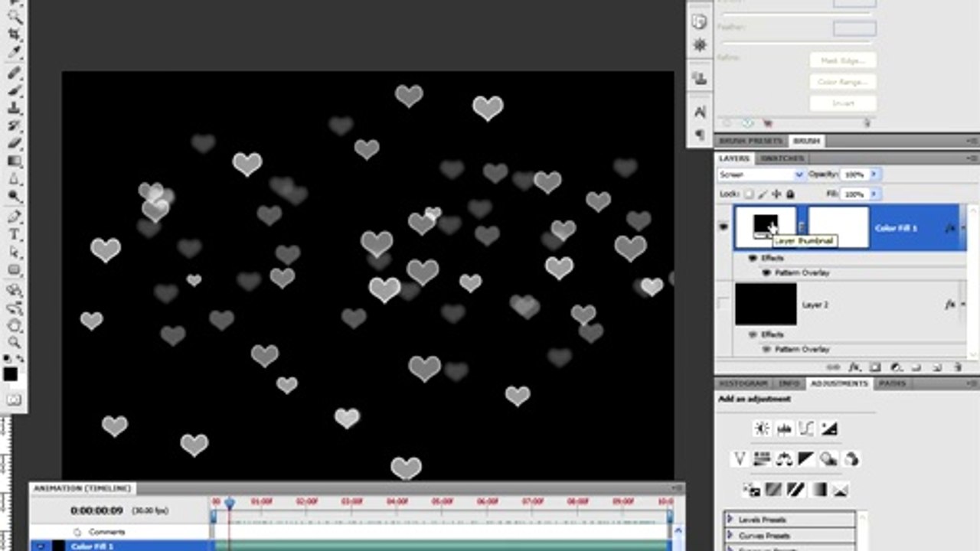Hide the Color Fill 1 layer
This screenshot has height=551, width=980.
click(724, 227)
